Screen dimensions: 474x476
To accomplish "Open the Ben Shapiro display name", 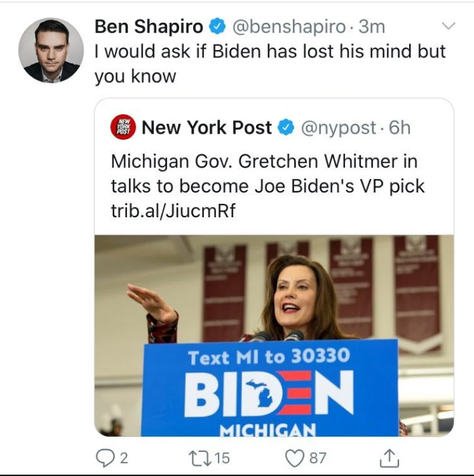I will pos(148,27).
